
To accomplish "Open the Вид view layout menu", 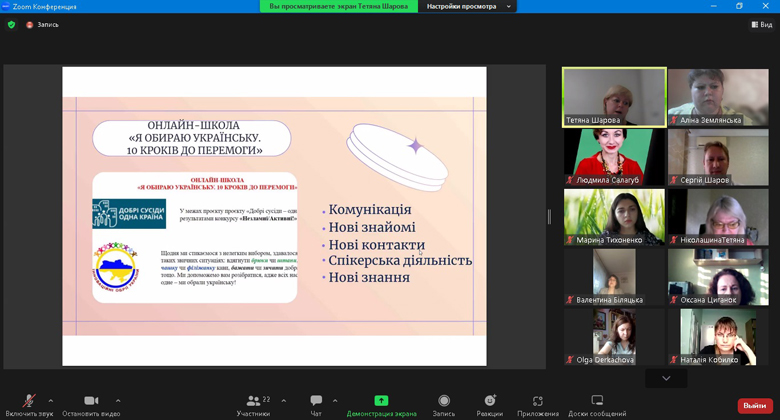I will pyautogui.click(x=762, y=24).
